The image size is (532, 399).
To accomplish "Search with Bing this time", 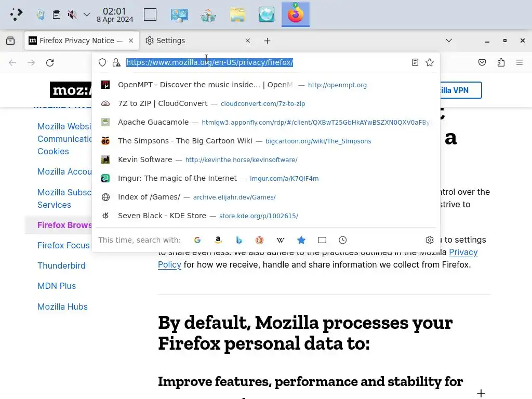I will click(x=239, y=240).
